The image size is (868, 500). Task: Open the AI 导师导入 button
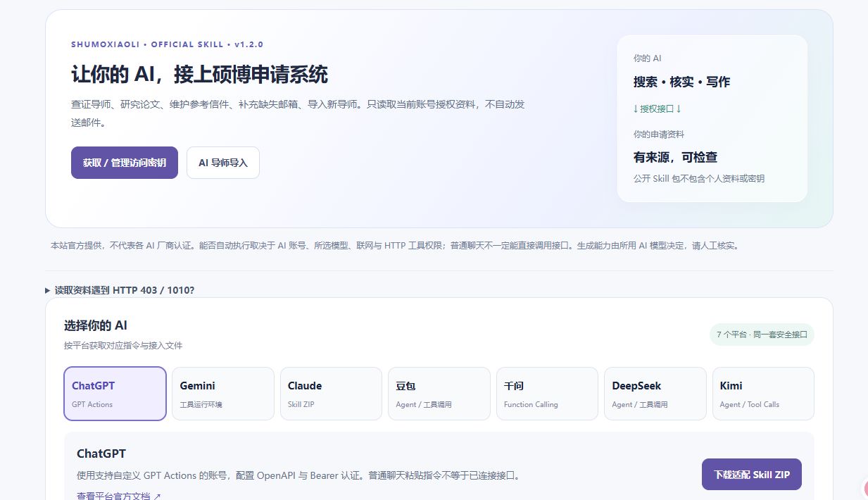point(223,163)
